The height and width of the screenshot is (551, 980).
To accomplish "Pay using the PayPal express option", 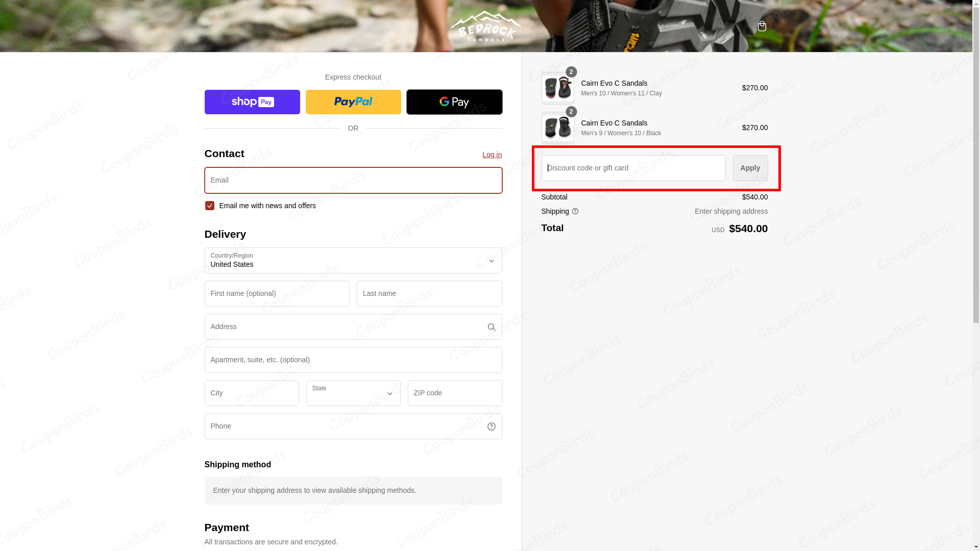I will pyautogui.click(x=353, y=102).
